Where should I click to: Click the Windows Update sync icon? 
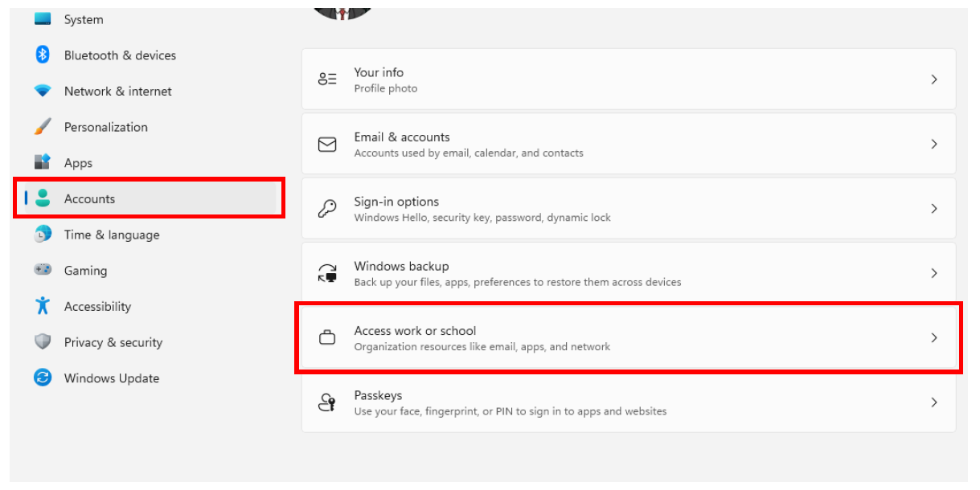click(43, 378)
